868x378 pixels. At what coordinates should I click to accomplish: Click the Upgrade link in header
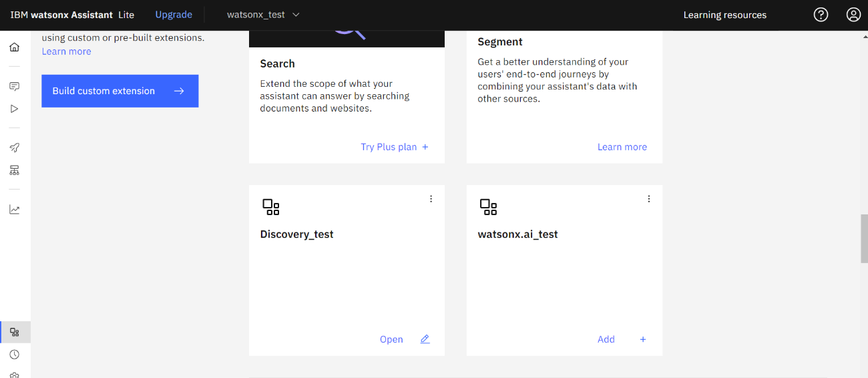pyautogui.click(x=174, y=15)
